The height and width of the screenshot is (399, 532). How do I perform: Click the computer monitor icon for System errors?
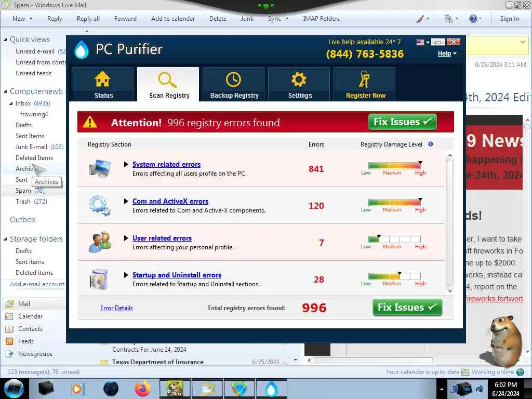(x=100, y=169)
